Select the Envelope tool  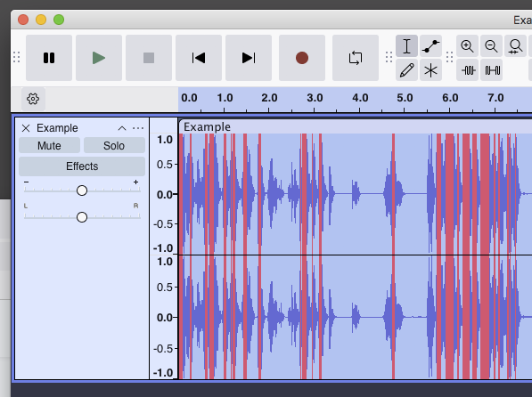430,45
